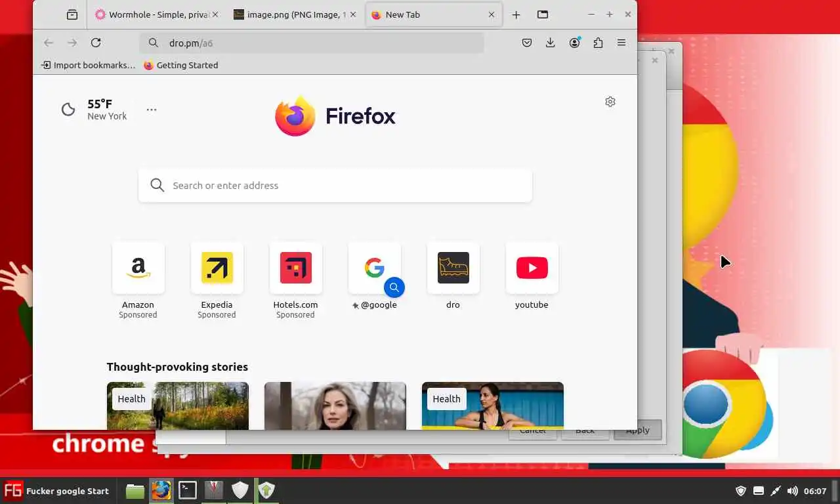Open the youtube shortcut tile

click(532, 276)
